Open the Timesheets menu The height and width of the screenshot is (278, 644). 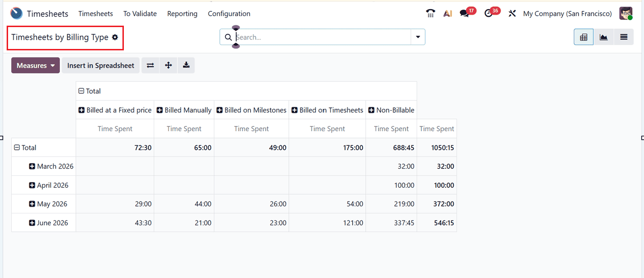tap(95, 14)
